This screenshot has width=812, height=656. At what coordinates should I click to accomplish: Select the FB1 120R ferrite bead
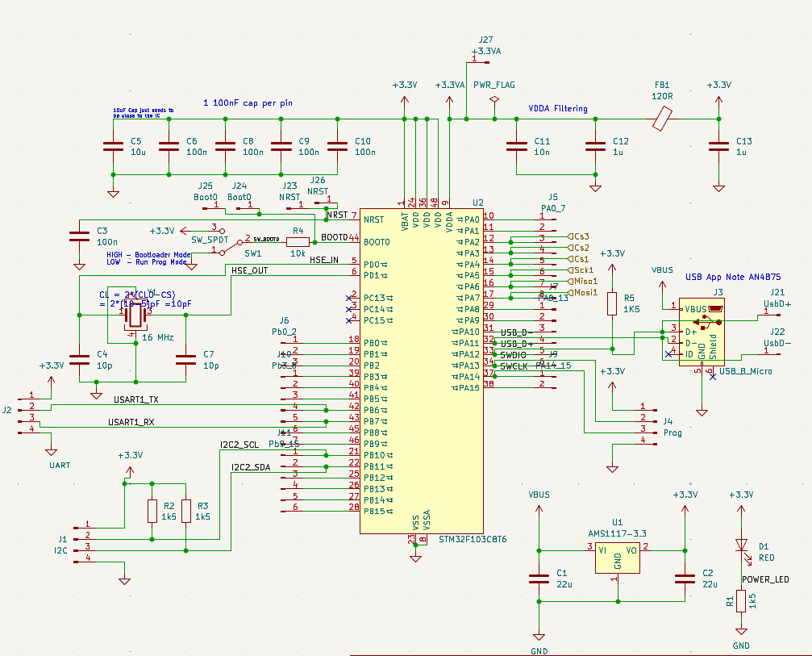[662, 119]
